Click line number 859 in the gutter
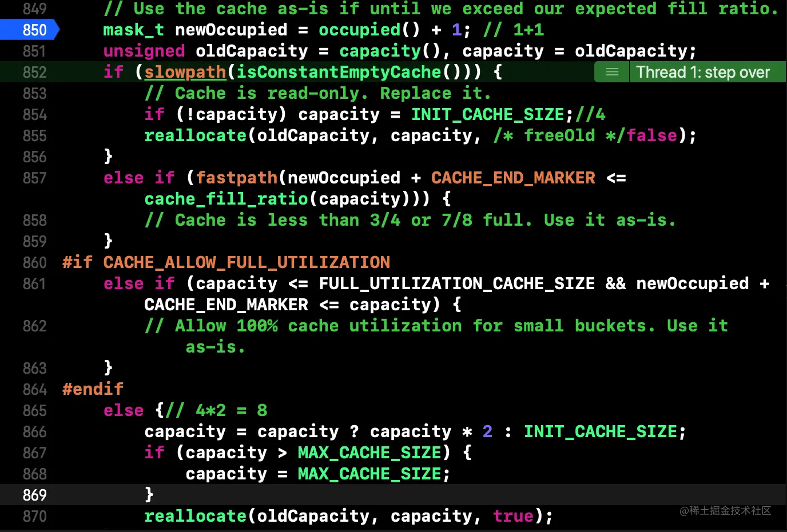787x532 pixels. tap(34, 241)
